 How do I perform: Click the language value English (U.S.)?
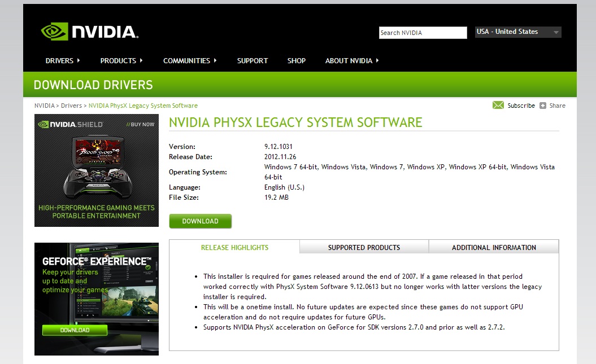coord(284,187)
